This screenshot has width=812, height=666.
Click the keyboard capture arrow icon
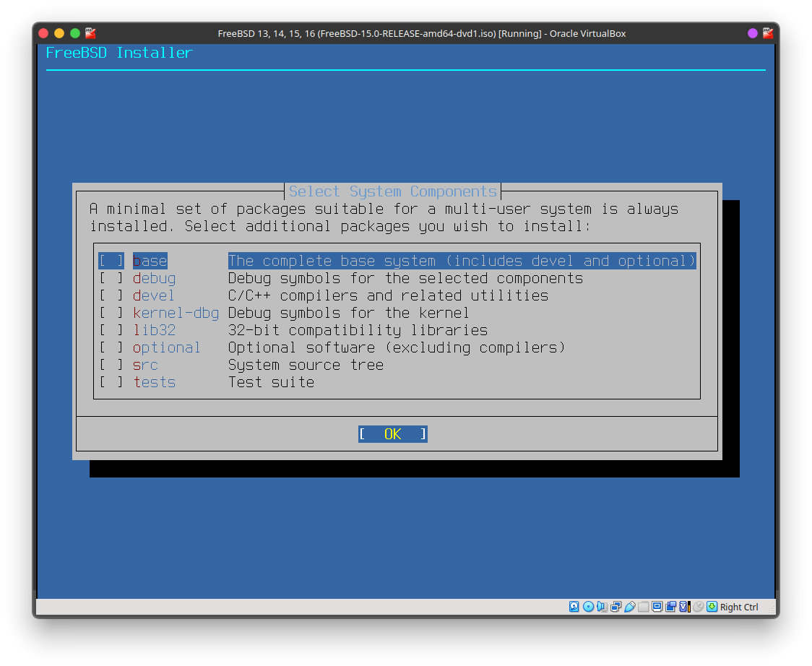point(712,607)
